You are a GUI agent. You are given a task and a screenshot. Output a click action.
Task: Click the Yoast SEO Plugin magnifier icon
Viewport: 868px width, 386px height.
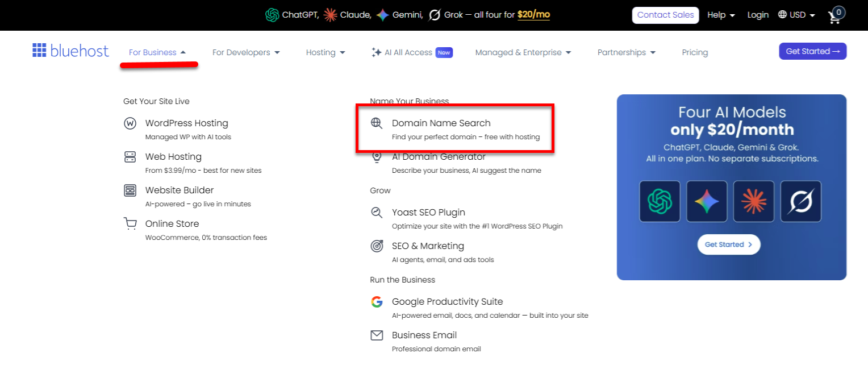[377, 213]
